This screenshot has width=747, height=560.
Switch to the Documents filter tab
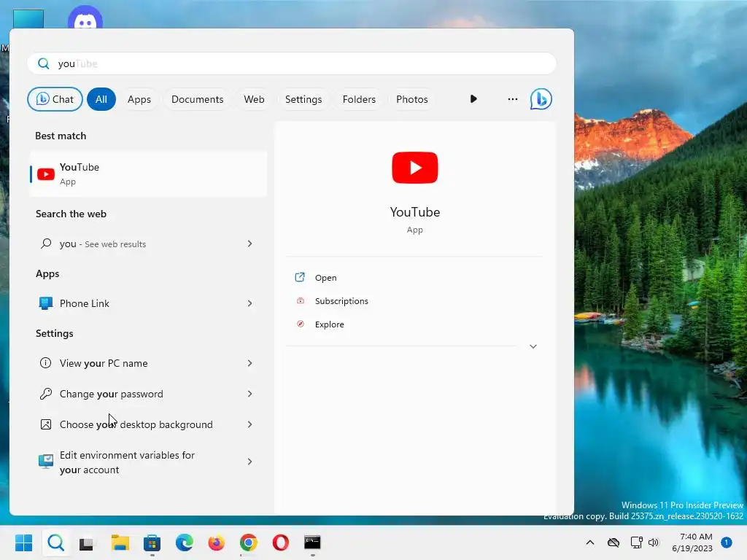tap(197, 99)
